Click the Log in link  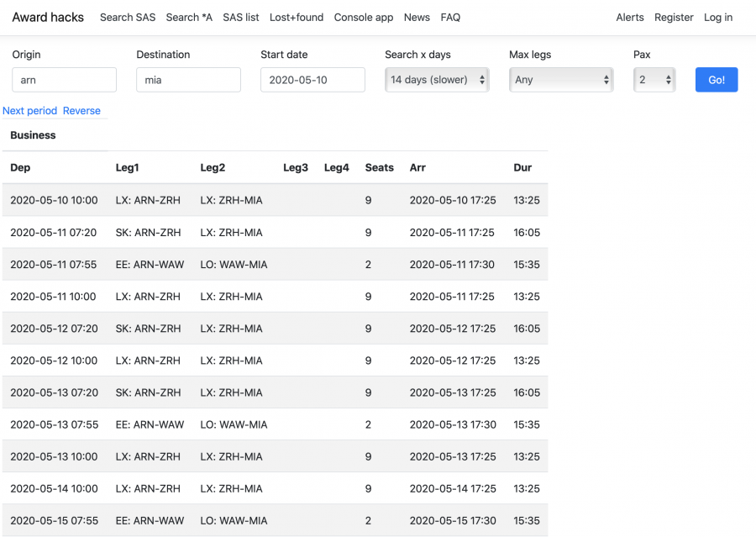point(718,18)
